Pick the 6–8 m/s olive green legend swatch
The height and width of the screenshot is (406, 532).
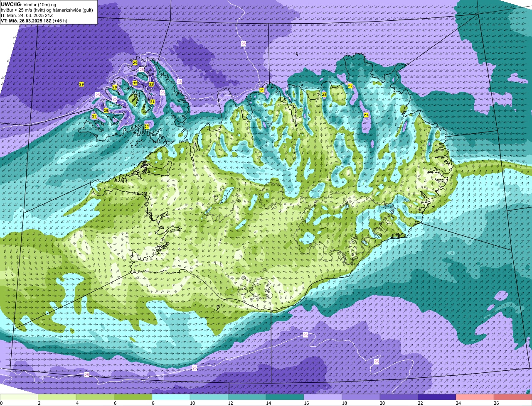[x=133, y=397]
